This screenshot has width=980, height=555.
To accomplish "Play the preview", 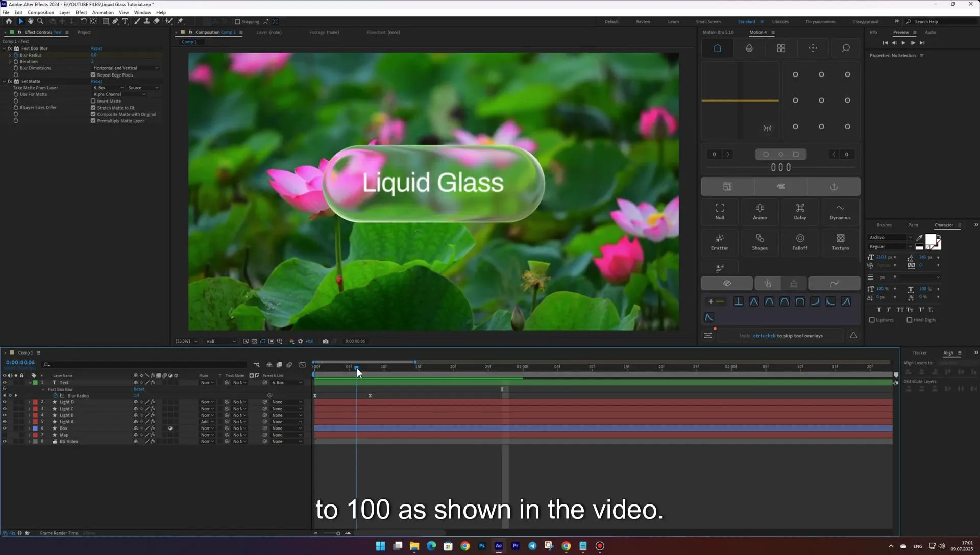I will (x=903, y=43).
